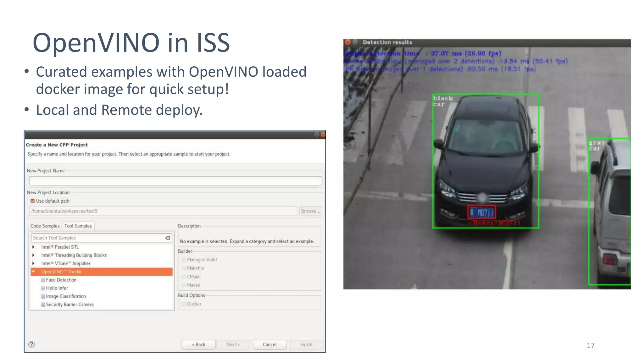Close the Detection results window

tap(347, 42)
